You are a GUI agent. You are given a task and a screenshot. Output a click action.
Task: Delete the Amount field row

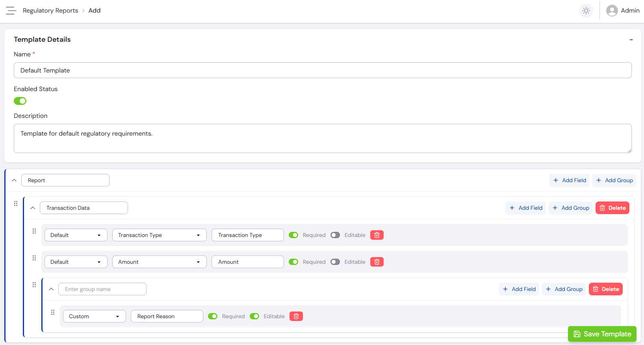tap(377, 262)
